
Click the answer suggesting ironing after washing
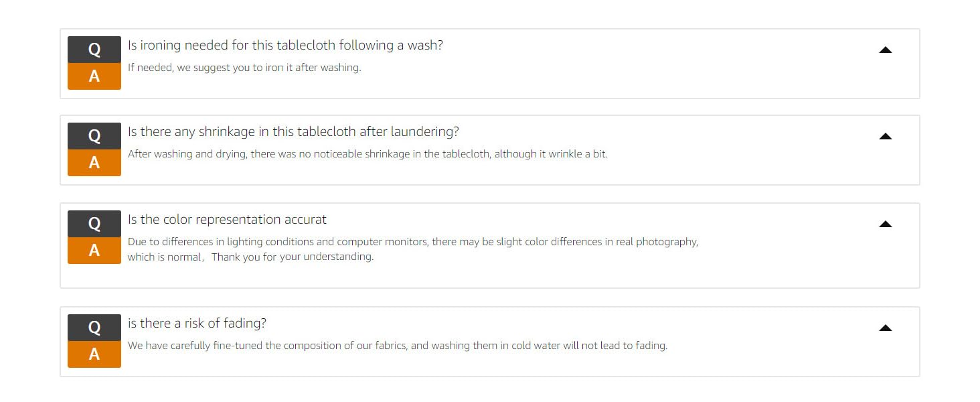tap(244, 68)
